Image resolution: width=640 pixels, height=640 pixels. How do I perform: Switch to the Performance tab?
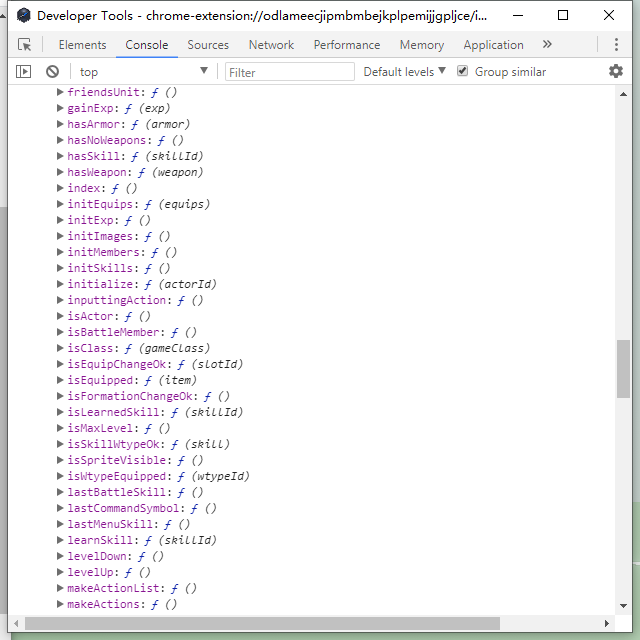tap(347, 44)
